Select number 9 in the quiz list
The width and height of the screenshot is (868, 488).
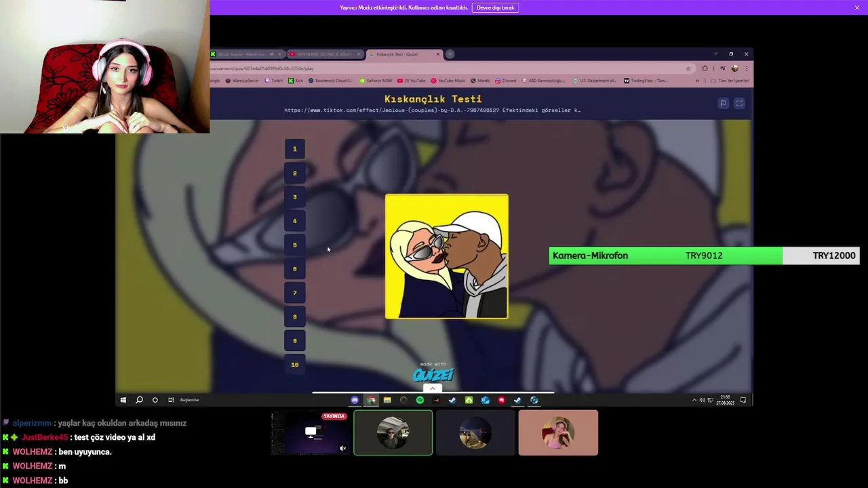coord(294,341)
